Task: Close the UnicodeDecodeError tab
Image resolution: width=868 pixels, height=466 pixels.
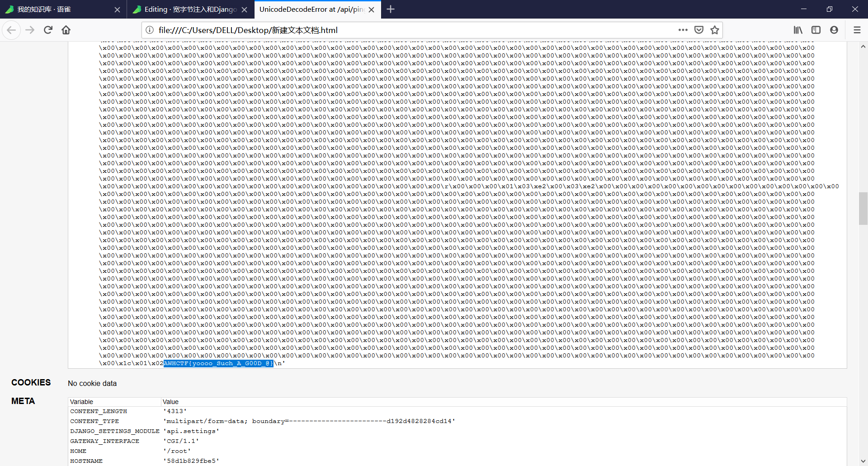Action: [372, 10]
